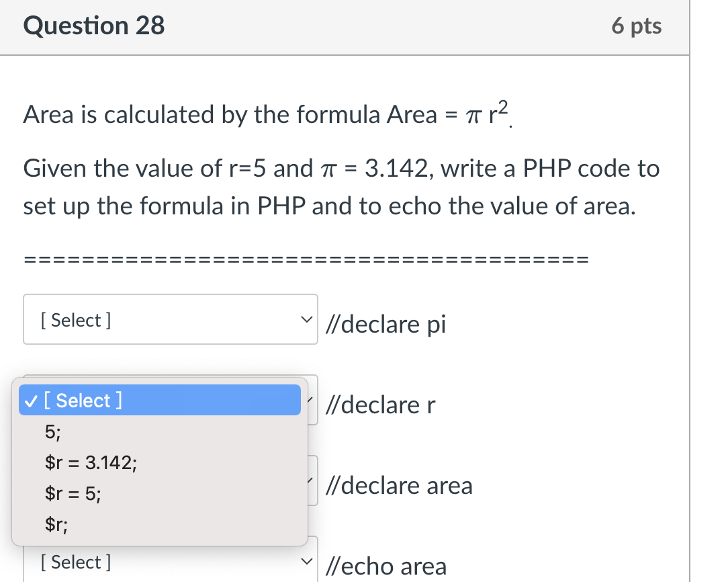
Task: Click the "6 pts" score label
Action: [x=637, y=26]
